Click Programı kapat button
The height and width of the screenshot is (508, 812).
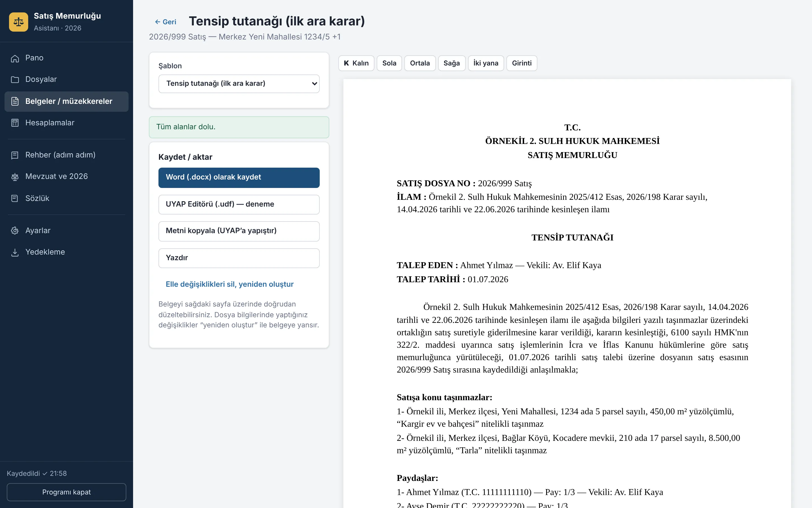point(67,492)
